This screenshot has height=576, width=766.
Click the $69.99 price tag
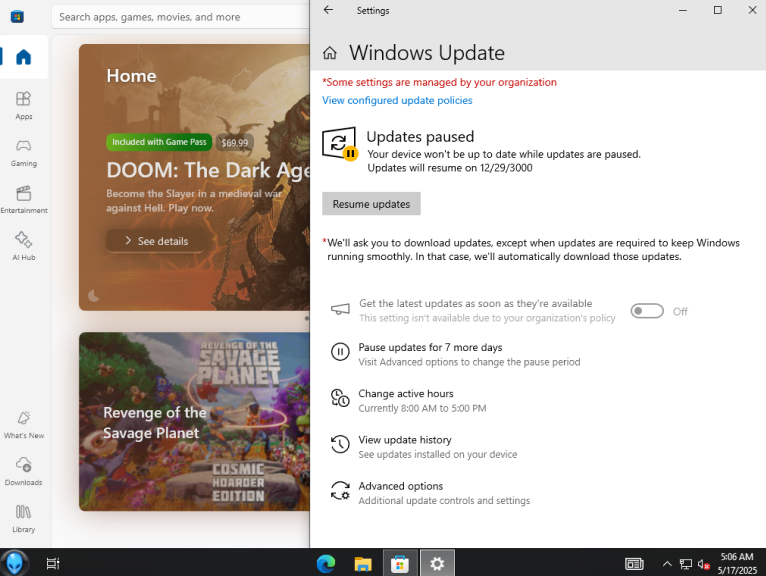point(234,143)
